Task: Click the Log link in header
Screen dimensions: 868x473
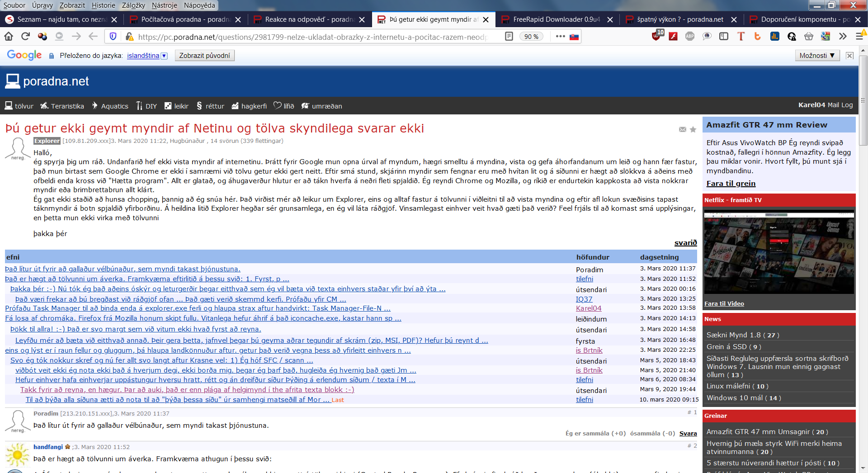Action: [847, 105]
